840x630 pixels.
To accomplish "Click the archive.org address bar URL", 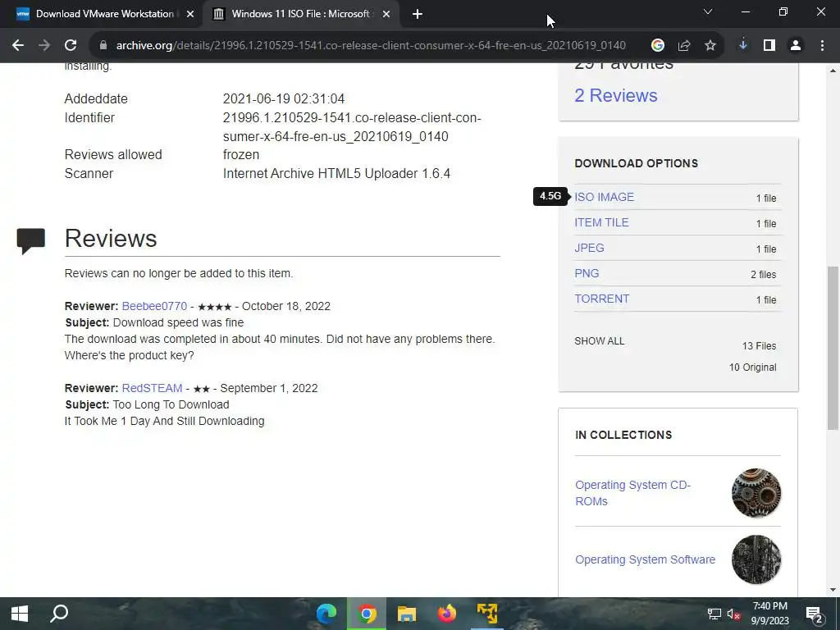I will [x=371, y=46].
